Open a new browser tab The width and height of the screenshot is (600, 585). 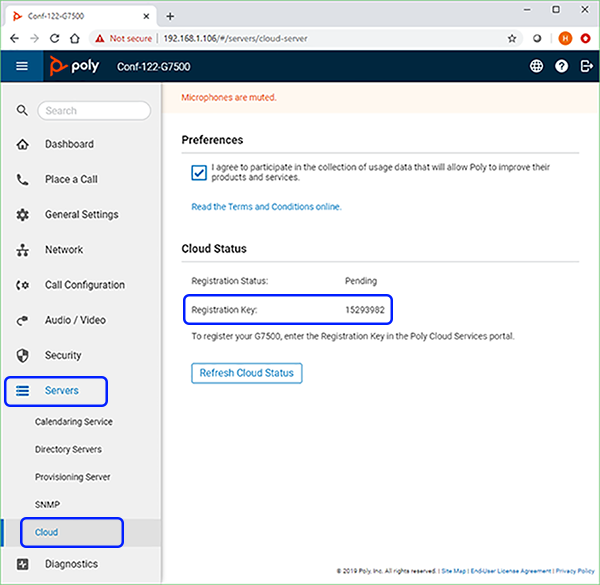(170, 16)
